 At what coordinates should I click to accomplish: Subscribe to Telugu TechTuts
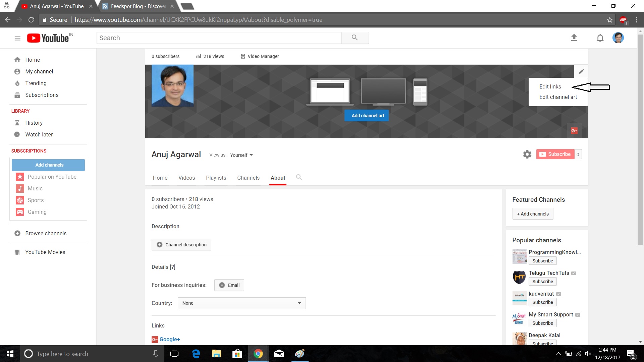point(542,282)
